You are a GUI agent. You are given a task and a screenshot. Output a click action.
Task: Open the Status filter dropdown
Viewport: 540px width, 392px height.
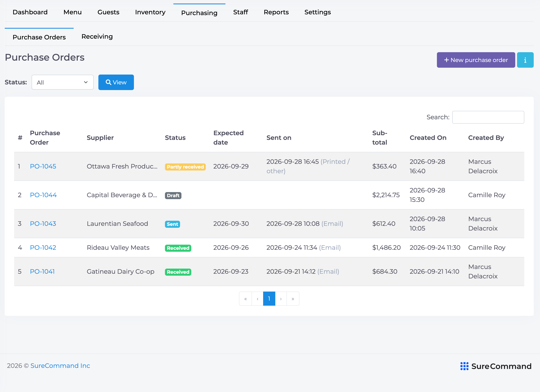click(x=62, y=82)
